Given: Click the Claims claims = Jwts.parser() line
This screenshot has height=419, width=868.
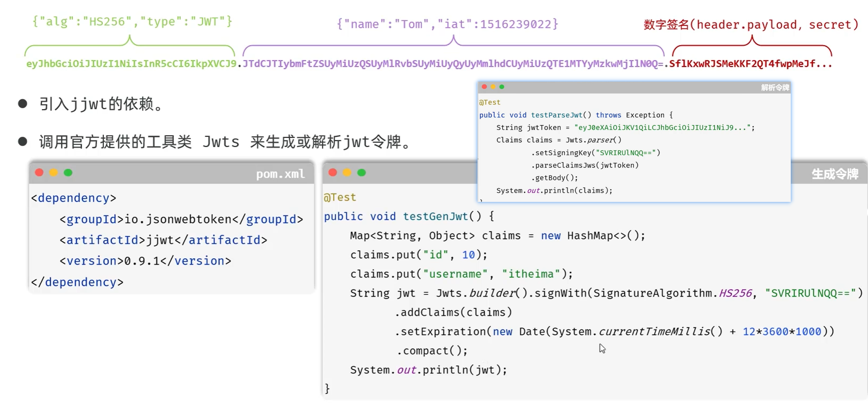Looking at the screenshot, I should [559, 140].
